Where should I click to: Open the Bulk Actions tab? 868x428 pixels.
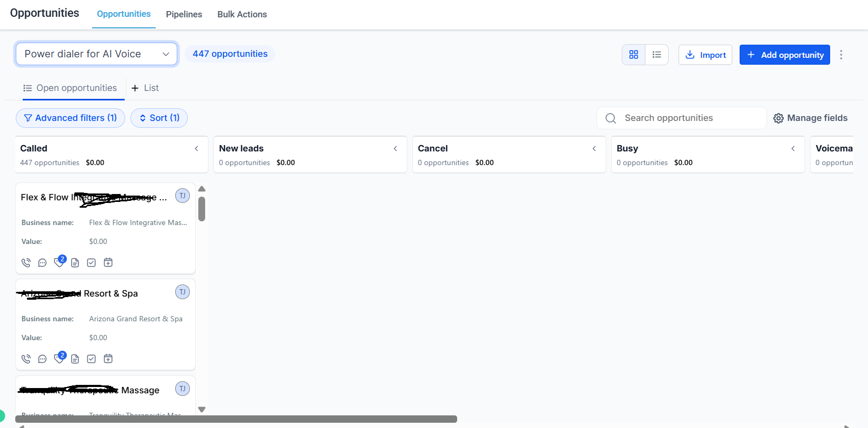pyautogui.click(x=242, y=14)
